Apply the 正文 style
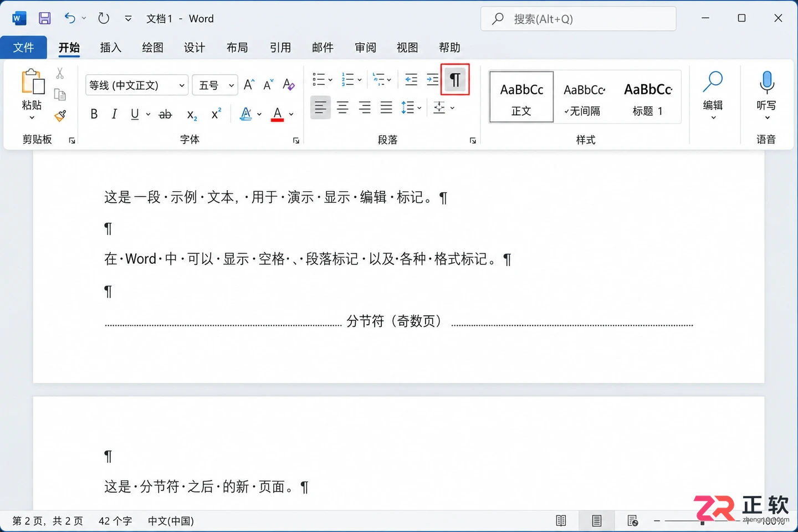Image resolution: width=798 pixels, height=532 pixels. 521,96
